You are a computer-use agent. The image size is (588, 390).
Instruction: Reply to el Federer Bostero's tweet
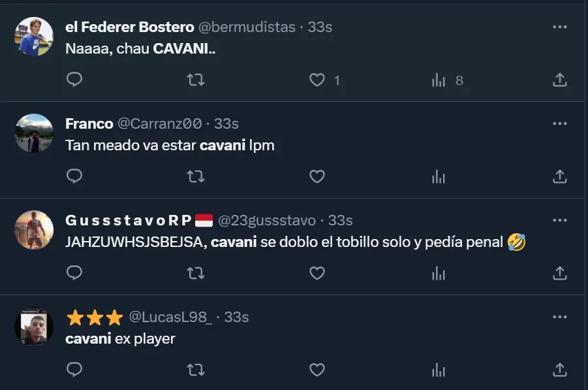(x=75, y=80)
